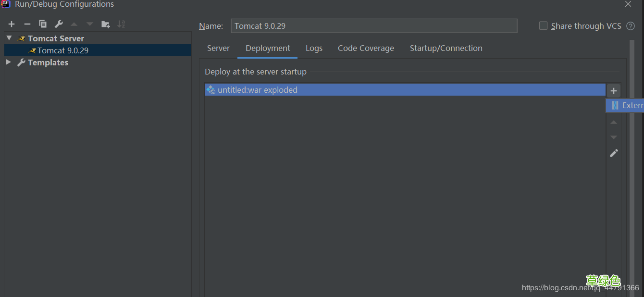Go to Code Coverage tab

[366, 48]
